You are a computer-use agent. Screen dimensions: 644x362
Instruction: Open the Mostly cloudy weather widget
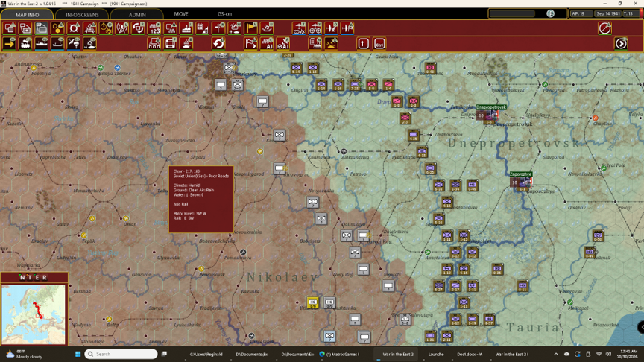click(x=25, y=354)
